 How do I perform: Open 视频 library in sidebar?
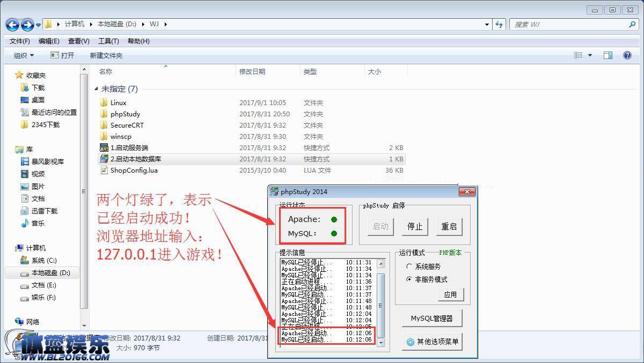(x=32, y=174)
